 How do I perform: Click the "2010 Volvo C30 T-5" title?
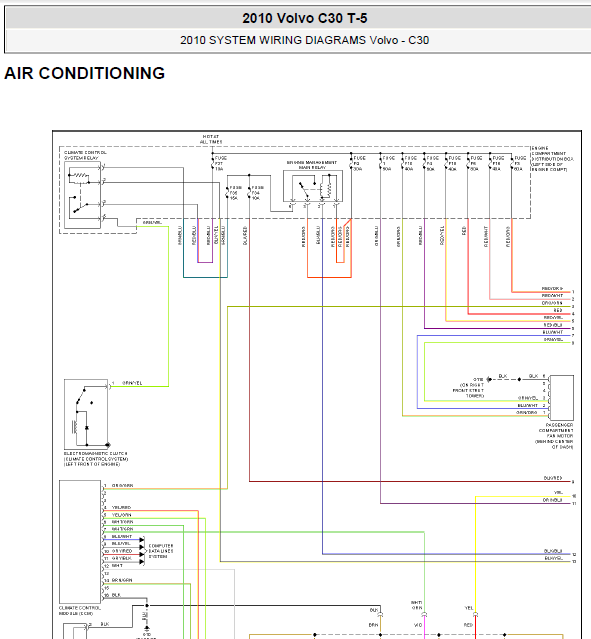304,18
